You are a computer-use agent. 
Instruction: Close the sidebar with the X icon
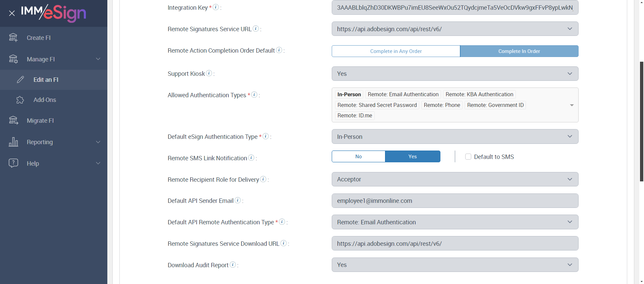tap(12, 13)
